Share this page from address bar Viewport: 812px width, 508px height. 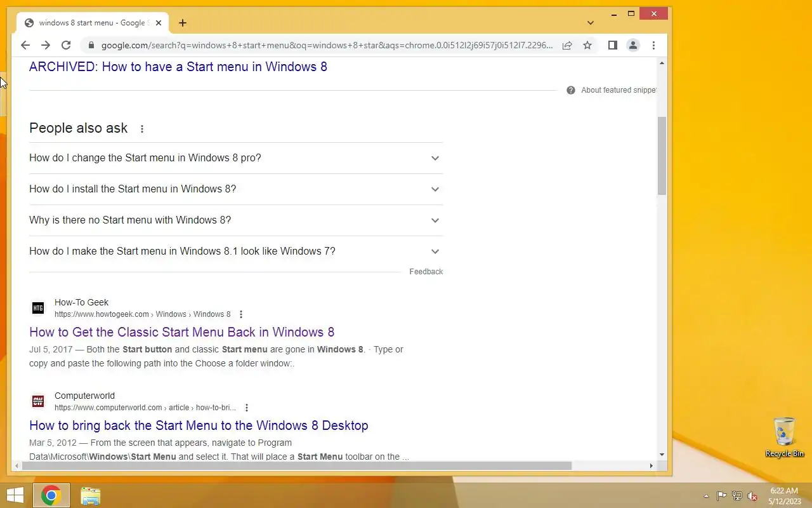(567, 45)
